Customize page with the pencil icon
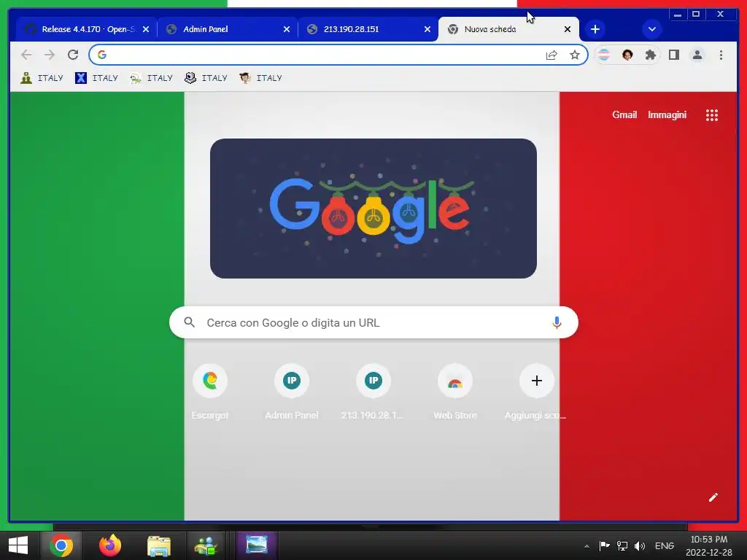The height and width of the screenshot is (560, 747). point(713,497)
